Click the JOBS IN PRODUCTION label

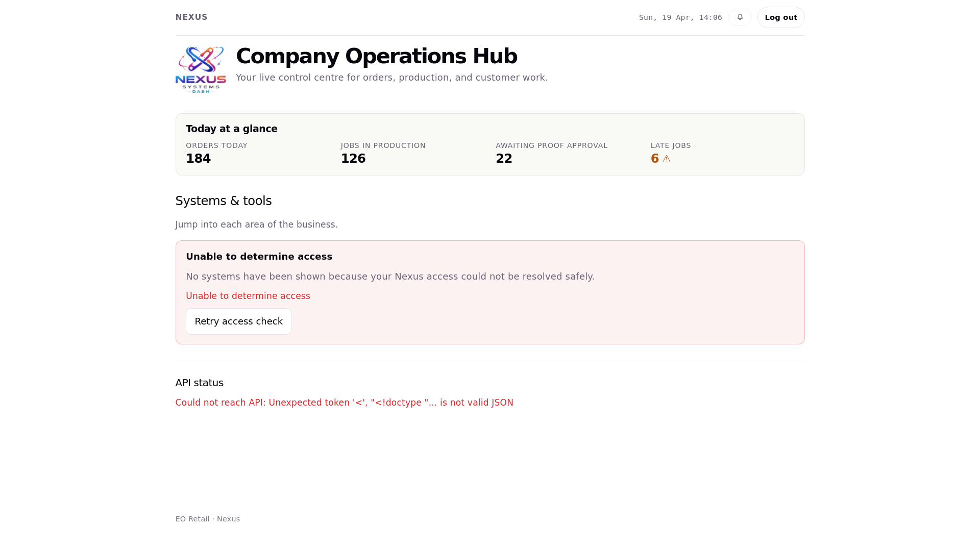(x=383, y=145)
